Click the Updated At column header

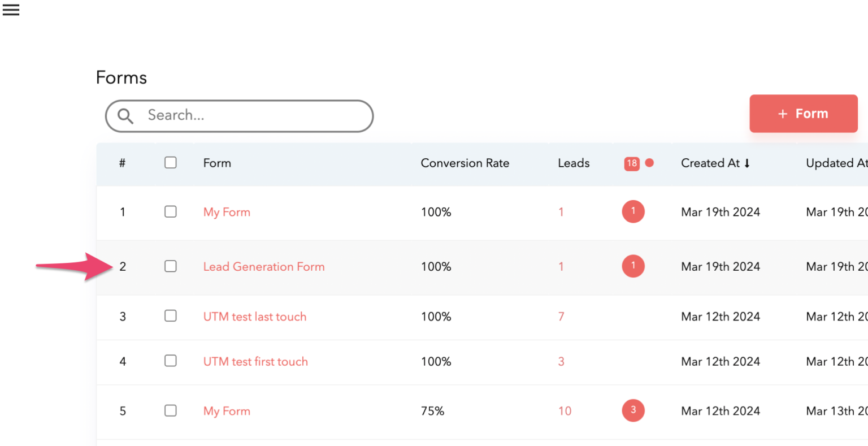(836, 163)
